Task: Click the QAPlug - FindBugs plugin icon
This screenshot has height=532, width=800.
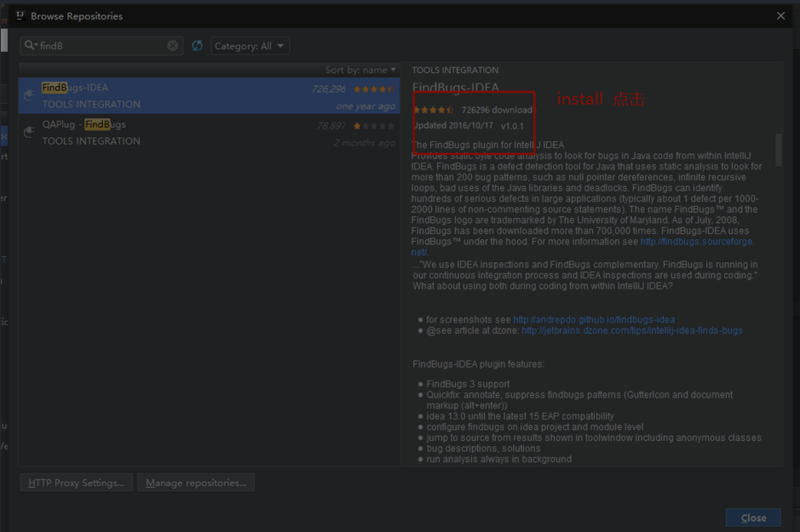Action: click(29, 133)
